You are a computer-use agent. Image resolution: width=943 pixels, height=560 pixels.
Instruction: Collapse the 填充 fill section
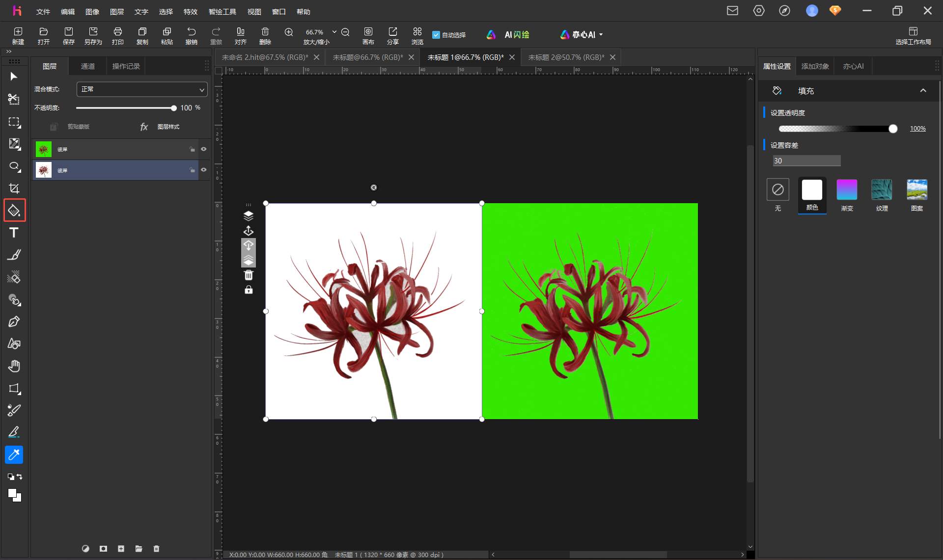(x=923, y=90)
